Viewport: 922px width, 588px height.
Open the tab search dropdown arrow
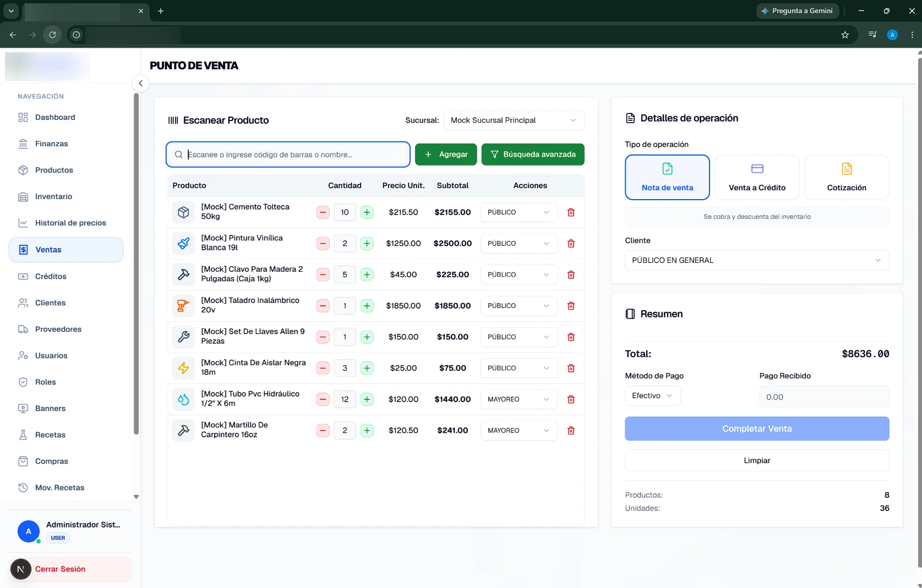[11, 11]
